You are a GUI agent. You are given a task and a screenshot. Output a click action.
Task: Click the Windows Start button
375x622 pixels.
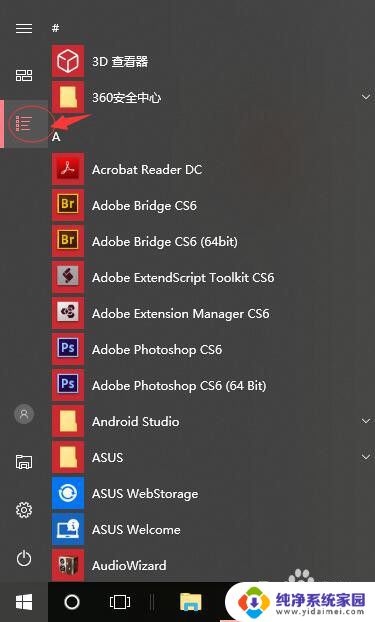coord(24,602)
